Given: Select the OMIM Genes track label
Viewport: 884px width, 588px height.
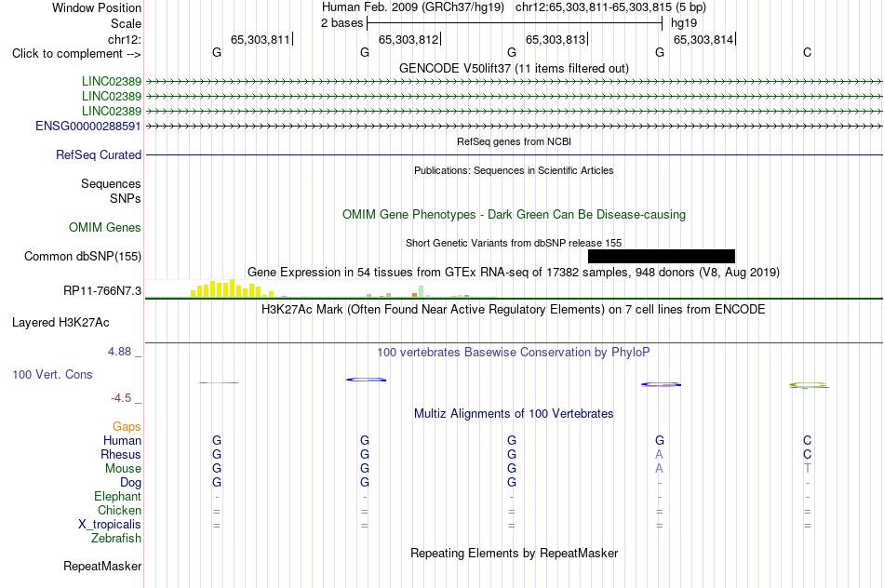Looking at the screenshot, I should click(105, 227).
